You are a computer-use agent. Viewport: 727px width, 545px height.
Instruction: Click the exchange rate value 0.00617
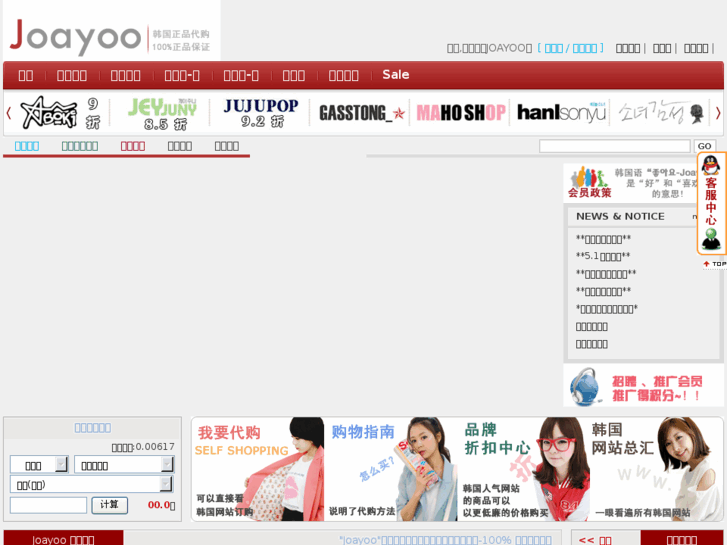point(155,447)
